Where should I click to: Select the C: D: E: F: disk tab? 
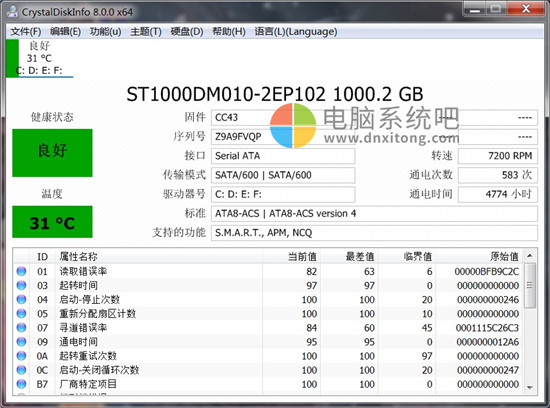click(40, 58)
